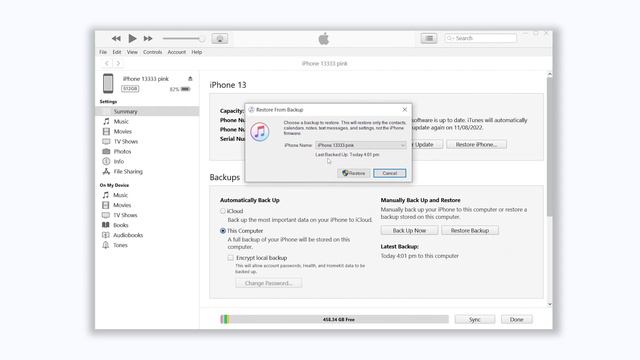Open the list view button near search

(x=429, y=38)
